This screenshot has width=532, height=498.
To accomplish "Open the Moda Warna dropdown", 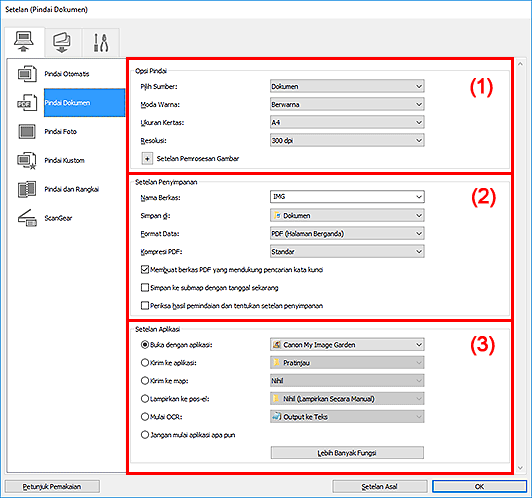I will click(x=347, y=104).
